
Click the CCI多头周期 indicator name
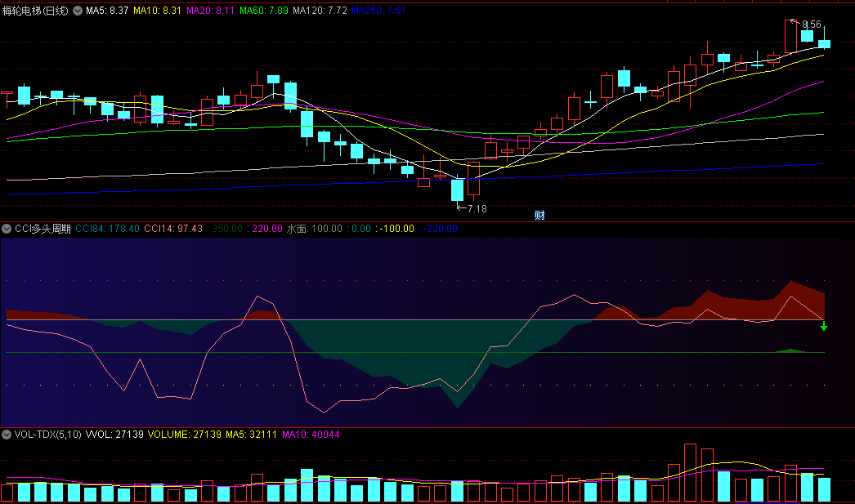[x=43, y=229]
